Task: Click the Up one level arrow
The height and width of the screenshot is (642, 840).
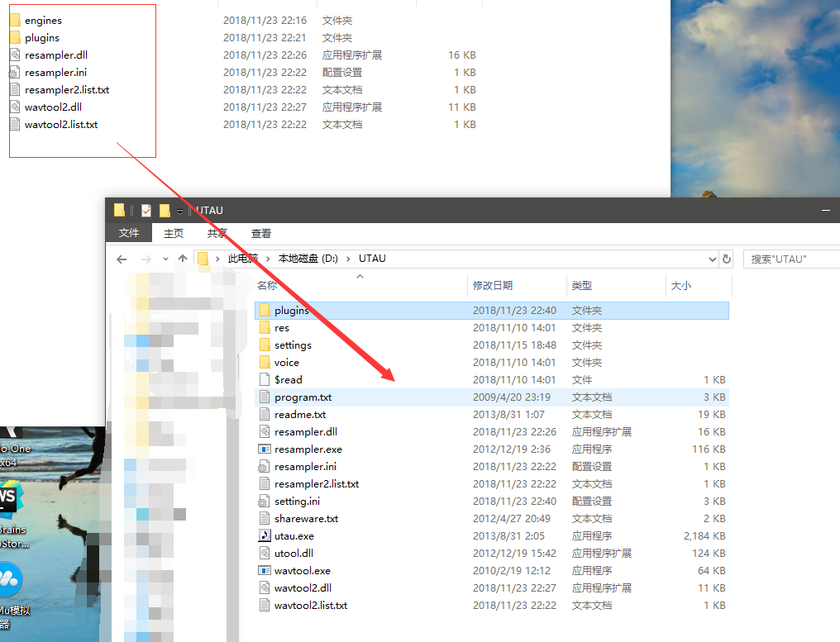Action: (183, 259)
